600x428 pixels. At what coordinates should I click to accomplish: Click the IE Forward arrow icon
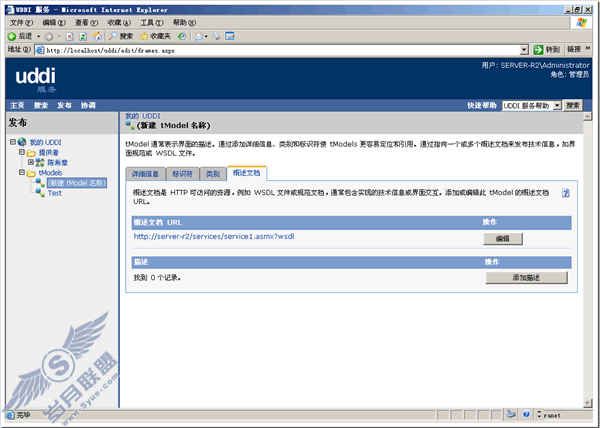pos(49,37)
